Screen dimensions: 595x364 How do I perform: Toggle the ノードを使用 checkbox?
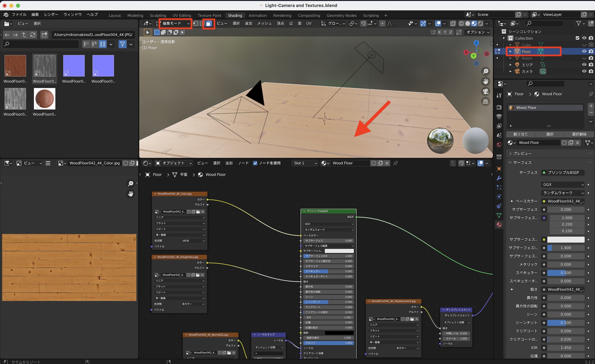[x=255, y=163]
